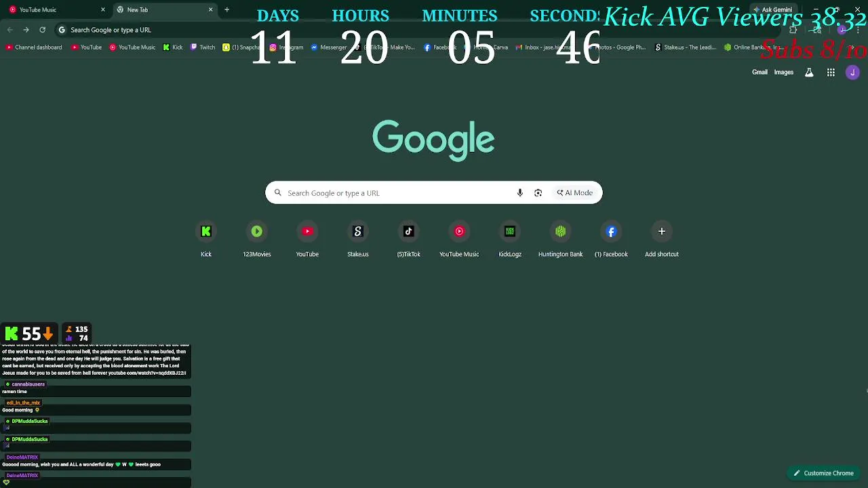Start voice search with the microphone icon
Viewport: 868px width, 488px height.
(520, 193)
